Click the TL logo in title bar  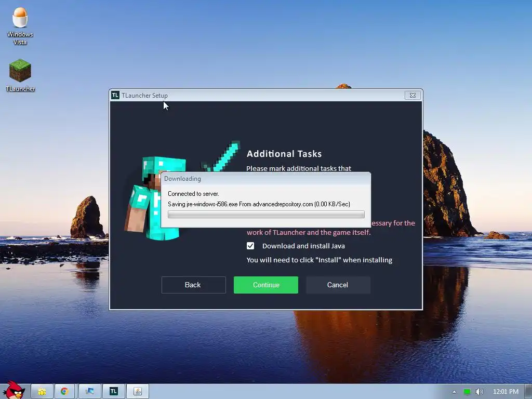pyautogui.click(x=115, y=96)
